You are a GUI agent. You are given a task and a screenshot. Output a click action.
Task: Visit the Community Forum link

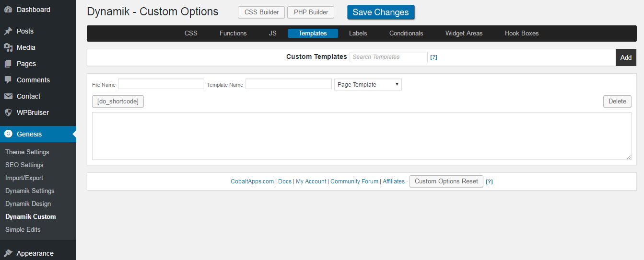coord(354,181)
